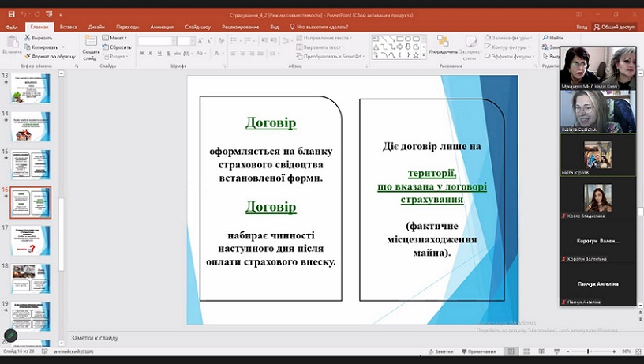Image resolution: width=644 pixels, height=364 pixels.
Task: Click the Undo arrow in title bar
Action: 24,14
